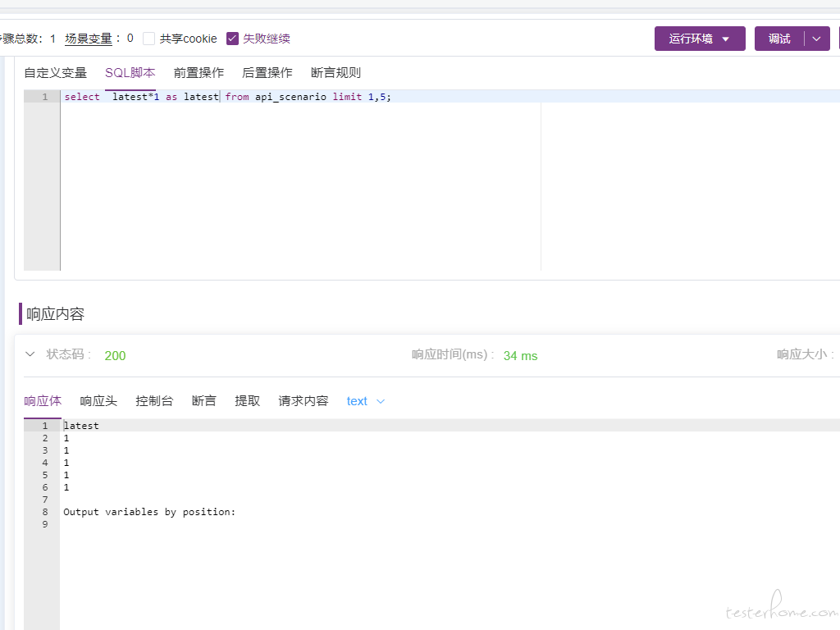This screenshot has width=840, height=630.
Task: Switch to the 前置操作 tab
Action: 199,73
